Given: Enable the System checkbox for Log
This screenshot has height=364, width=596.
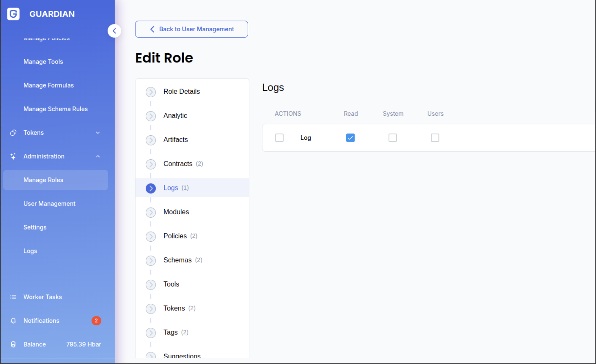Looking at the screenshot, I should coord(392,138).
